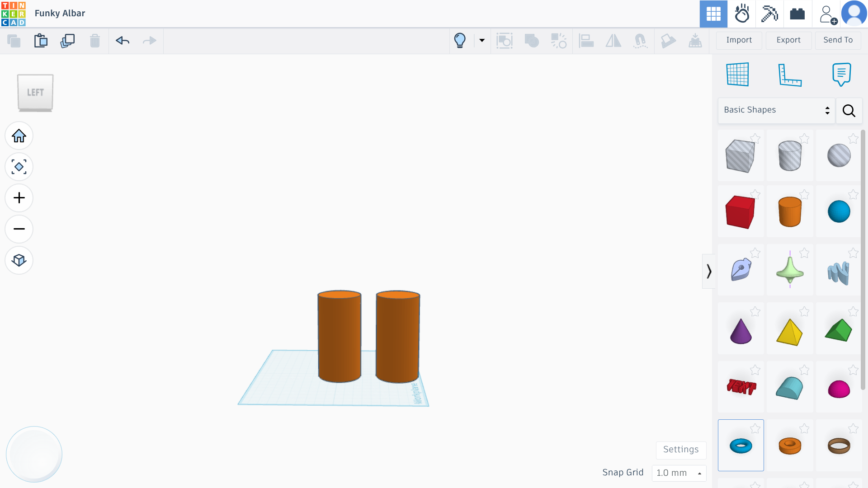Undo the last action
Image resolution: width=868 pixels, height=488 pixels.
pos(123,41)
